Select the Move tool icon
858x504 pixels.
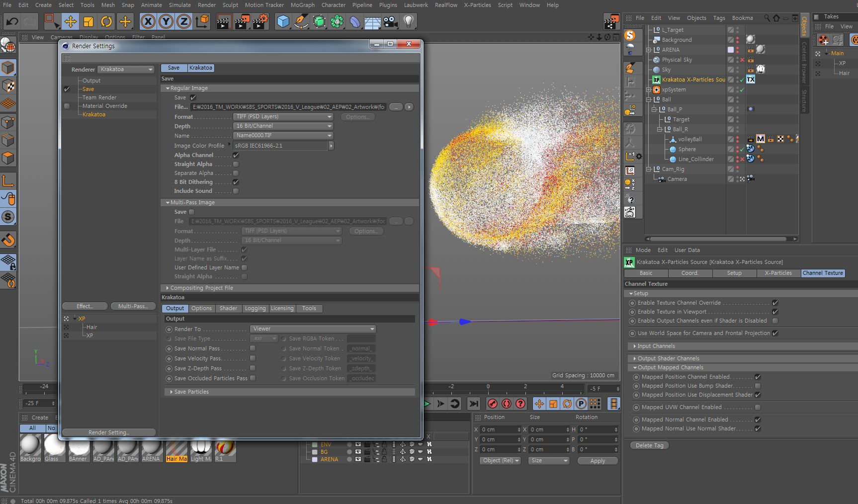[71, 21]
